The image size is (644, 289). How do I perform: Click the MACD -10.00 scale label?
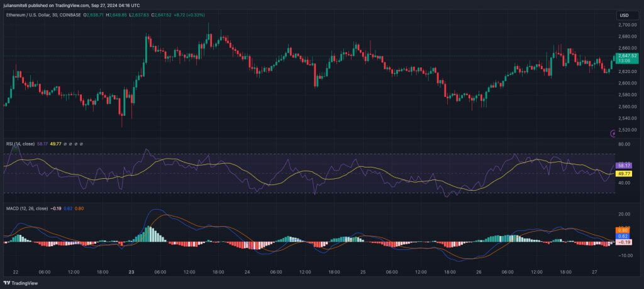[625, 255]
